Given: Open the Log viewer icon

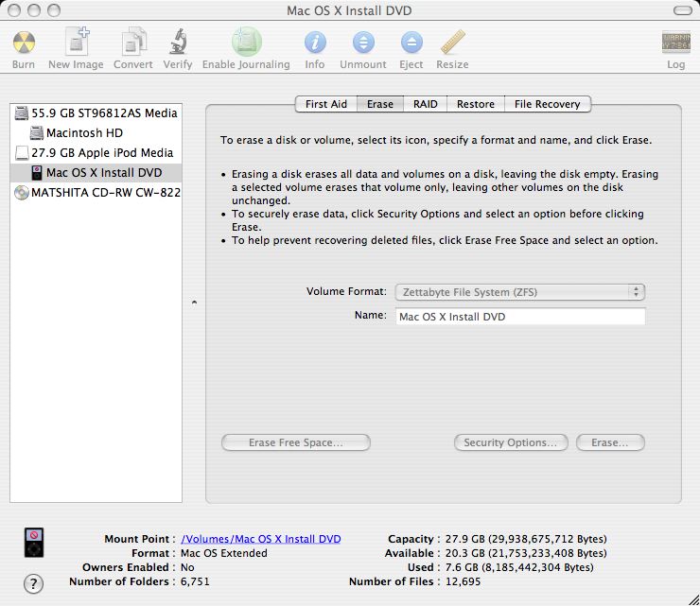Looking at the screenshot, I should 676,42.
